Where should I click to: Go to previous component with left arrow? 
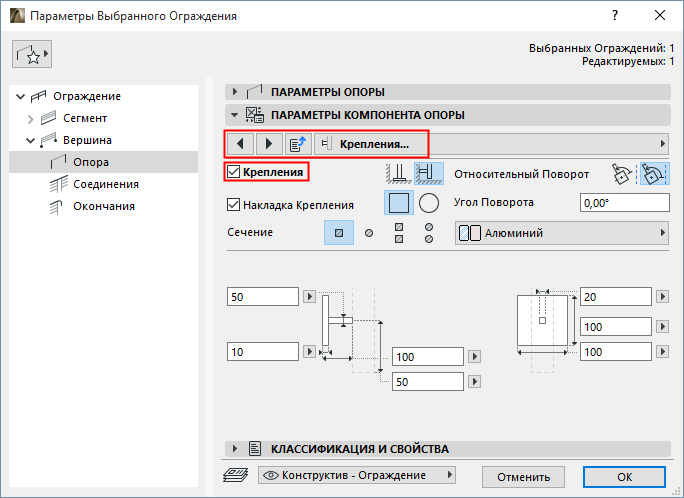click(x=240, y=143)
